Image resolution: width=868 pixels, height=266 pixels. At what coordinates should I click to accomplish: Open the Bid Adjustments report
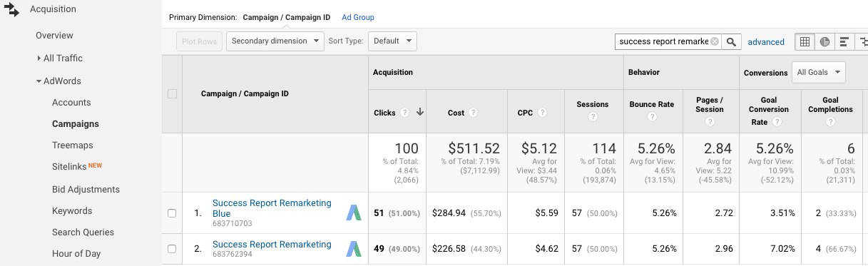(86, 190)
